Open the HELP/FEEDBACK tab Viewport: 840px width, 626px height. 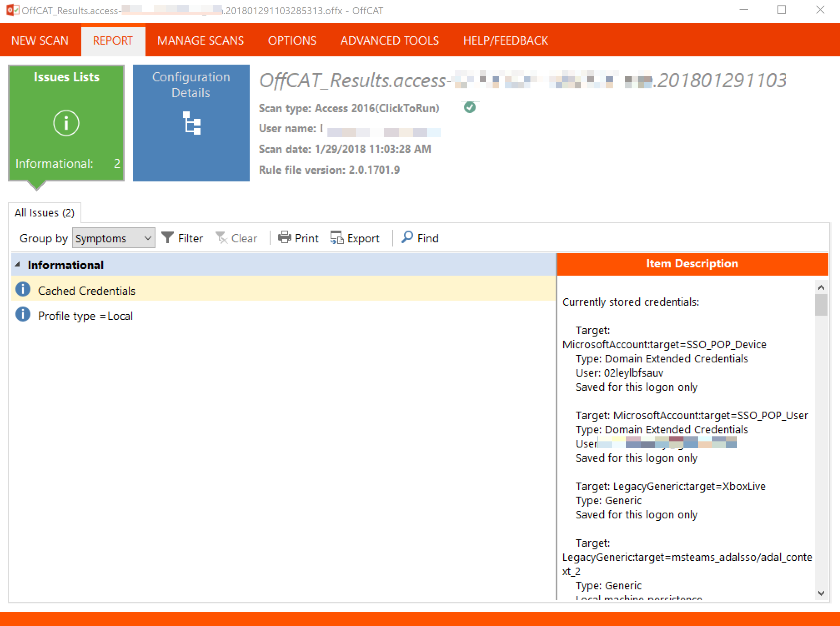[x=505, y=40]
